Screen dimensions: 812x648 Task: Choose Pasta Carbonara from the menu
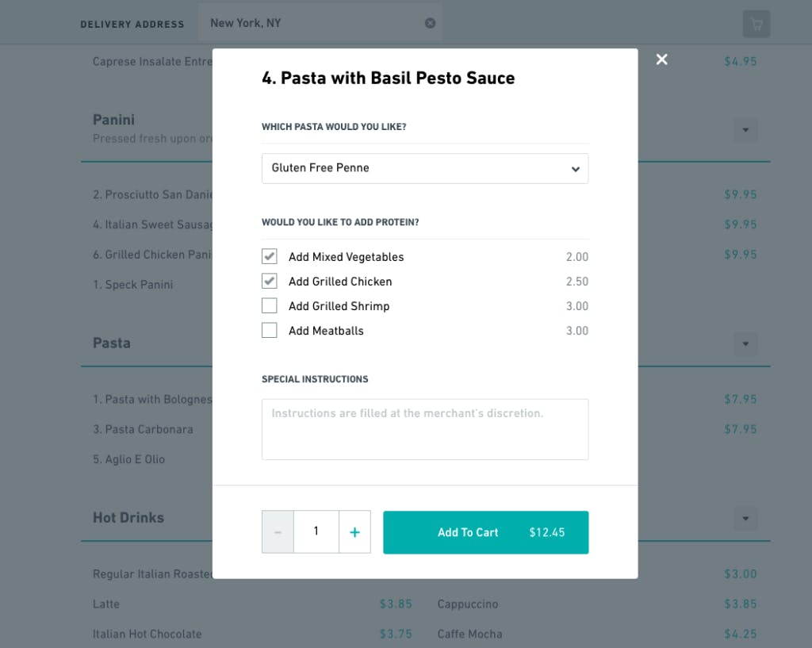click(x=144, y=429)
